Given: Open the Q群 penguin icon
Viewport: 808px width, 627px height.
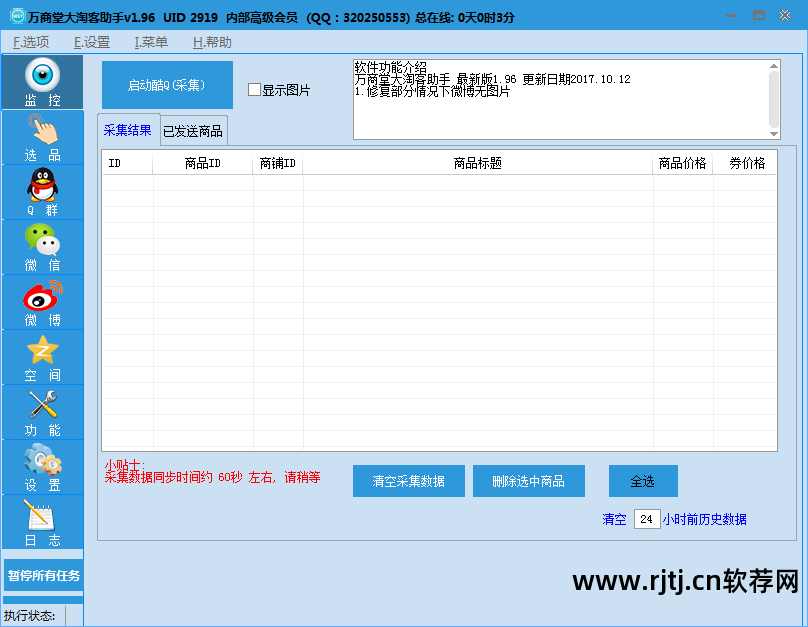Looking at the screenshot, I should point(42,192).
